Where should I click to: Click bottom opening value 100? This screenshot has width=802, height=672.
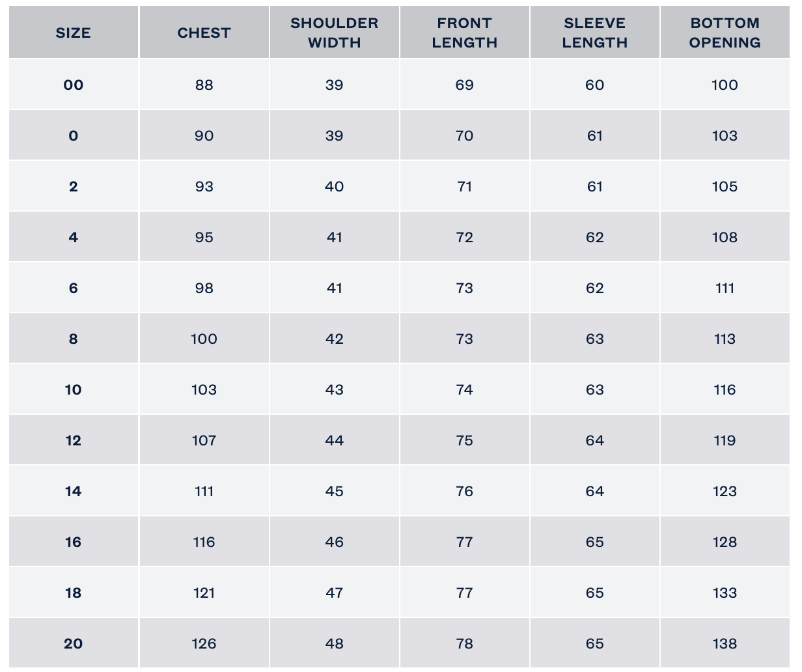[725, 85]
